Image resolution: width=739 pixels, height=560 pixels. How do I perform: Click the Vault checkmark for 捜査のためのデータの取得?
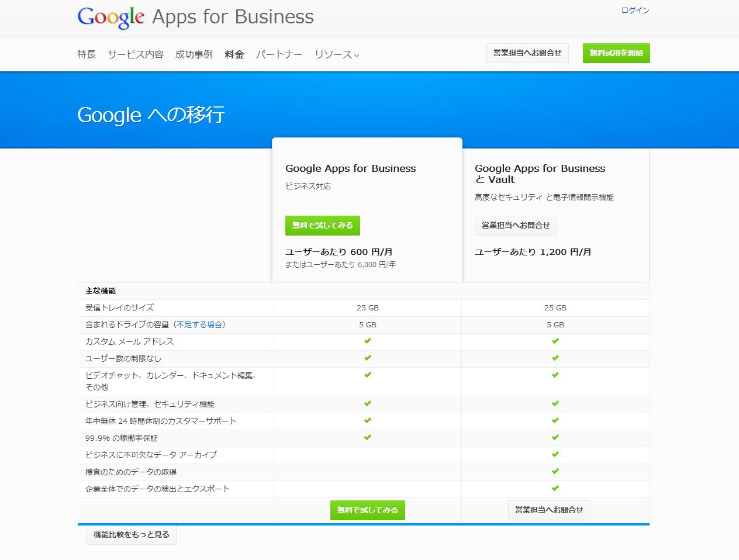point(555,471)
